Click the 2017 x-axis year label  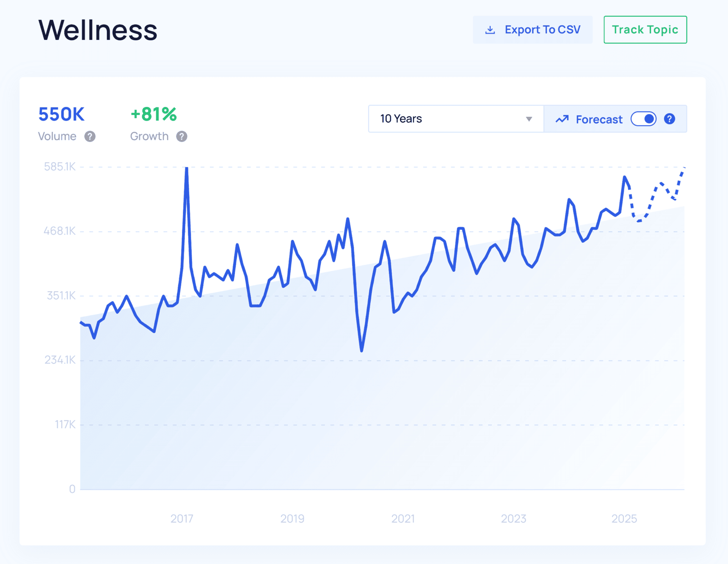(x=182, y=518)
